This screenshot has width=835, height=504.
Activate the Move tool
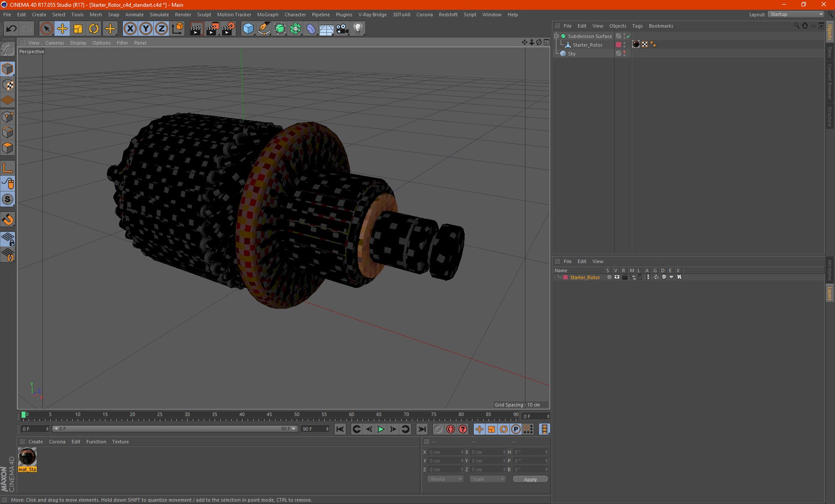pyautogui.click(x=62, y=28)
